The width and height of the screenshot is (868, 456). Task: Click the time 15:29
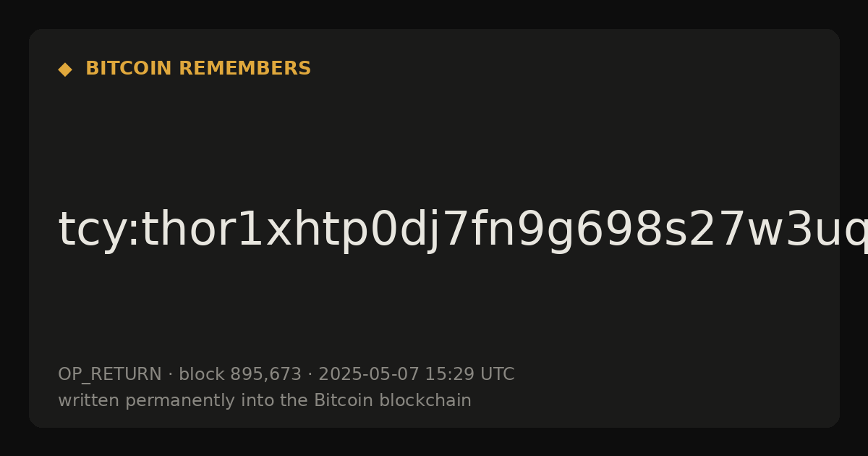point(449,374)
